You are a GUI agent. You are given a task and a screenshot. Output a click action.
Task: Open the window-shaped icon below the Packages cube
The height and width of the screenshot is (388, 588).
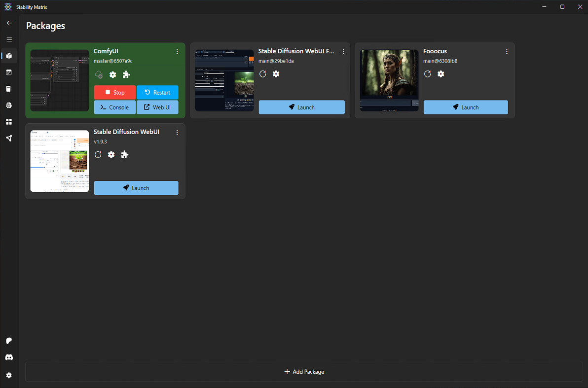9,72
